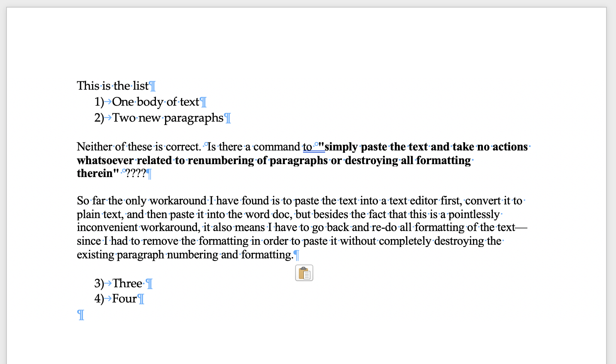
Task: Click bold phrase 'simply paste the text'
Action: tap(376, 147)
